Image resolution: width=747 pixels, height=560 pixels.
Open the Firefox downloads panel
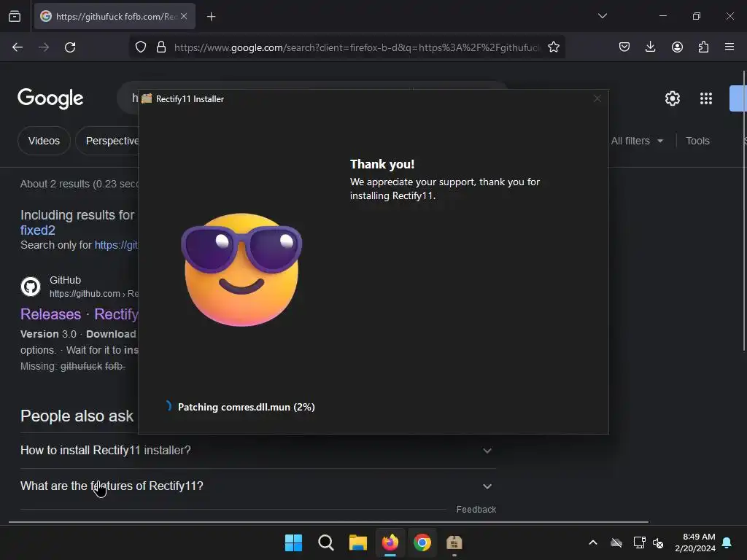tap(650, 47)
